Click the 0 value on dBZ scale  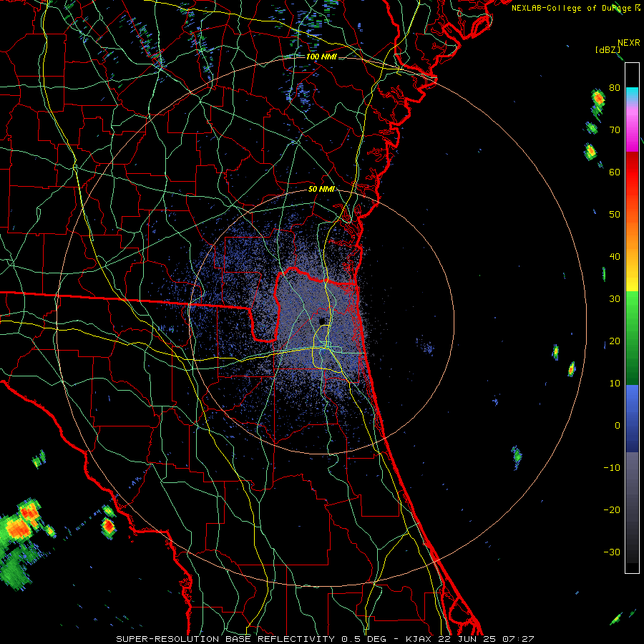[618, 426]
